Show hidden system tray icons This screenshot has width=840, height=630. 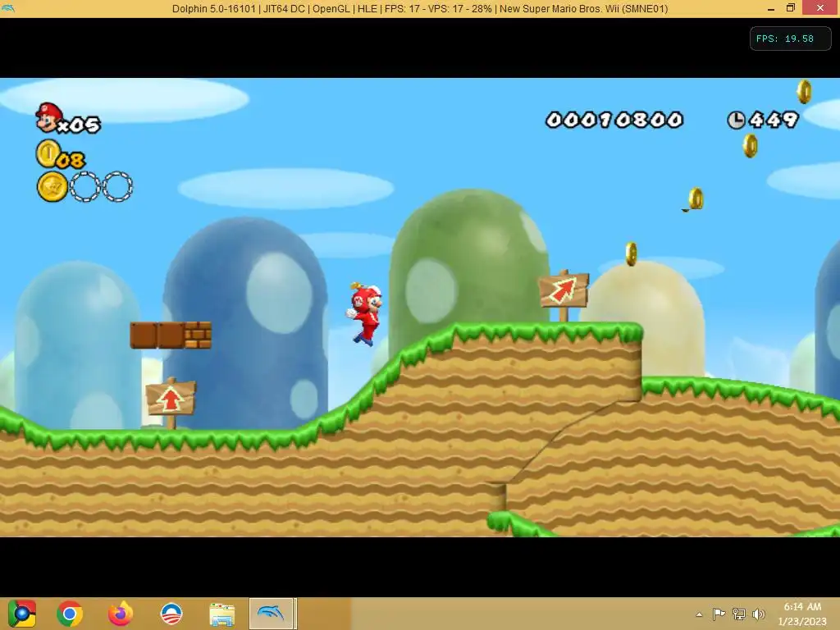[x=699, y=614]
